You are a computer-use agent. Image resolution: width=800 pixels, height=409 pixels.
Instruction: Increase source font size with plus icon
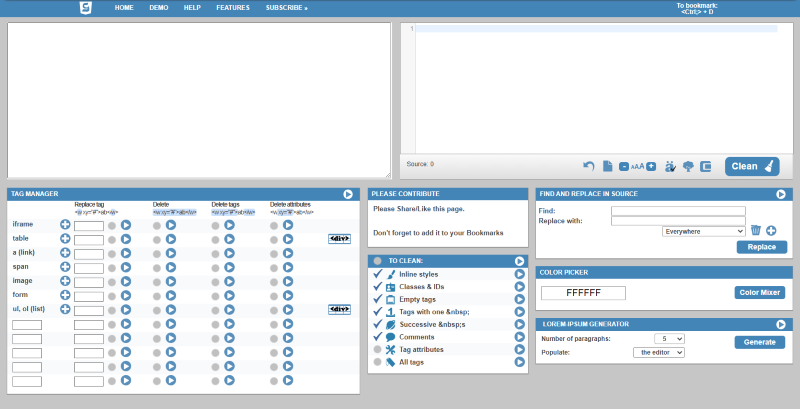[651, 167]
